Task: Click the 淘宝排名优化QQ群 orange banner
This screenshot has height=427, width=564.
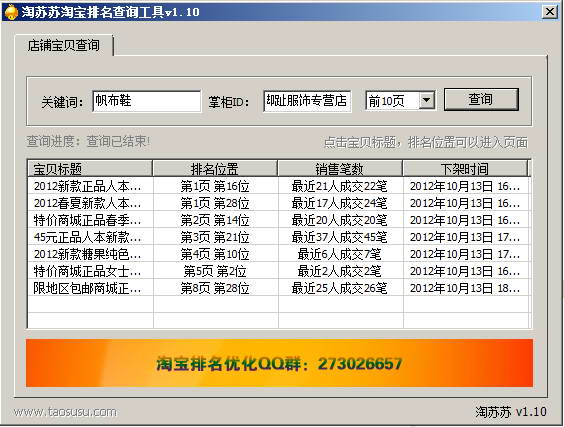Action: tap(279, 363)
